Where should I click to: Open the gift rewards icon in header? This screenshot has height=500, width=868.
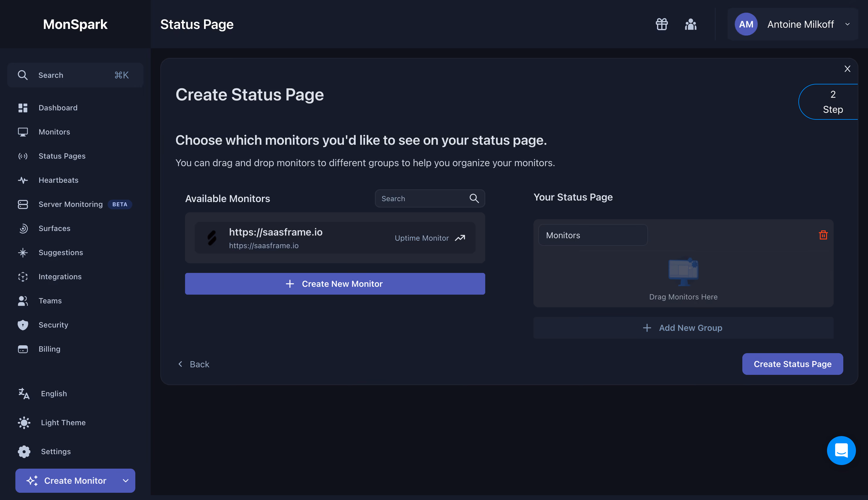point(661,24)
